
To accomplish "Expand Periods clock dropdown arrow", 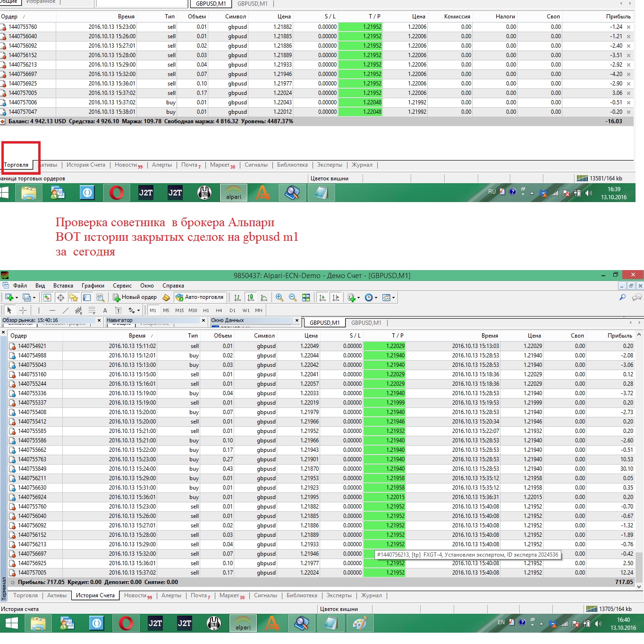I will 376,297.
